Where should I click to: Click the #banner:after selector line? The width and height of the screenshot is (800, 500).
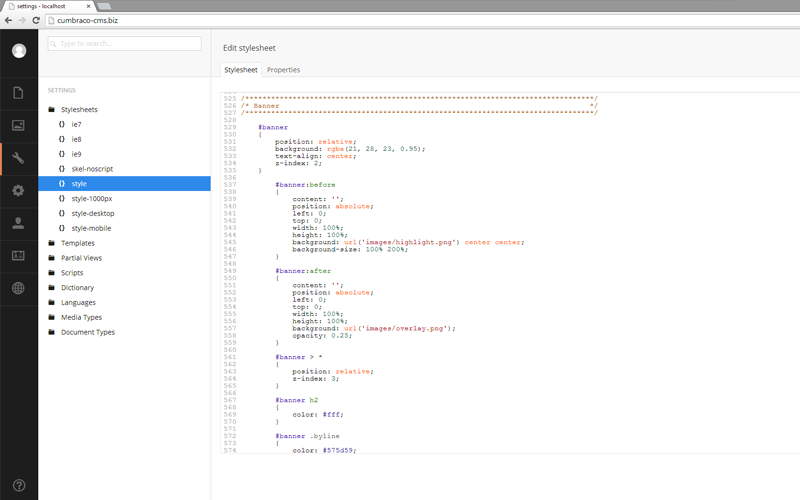point(303,271)
